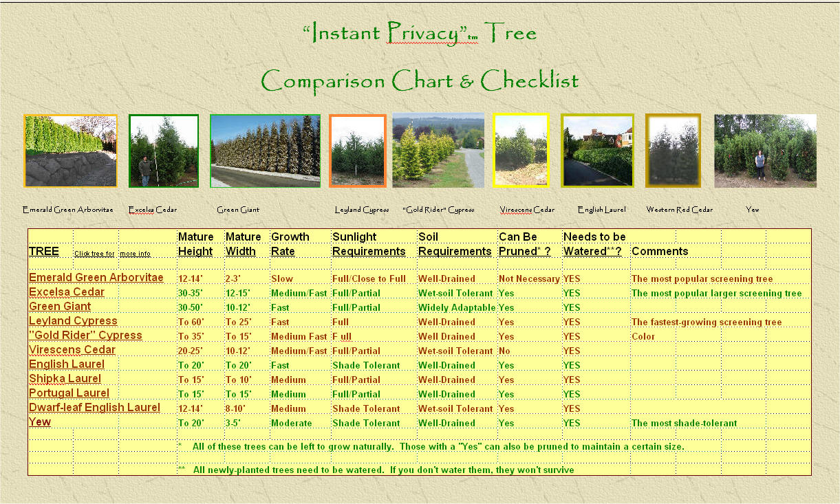840x504 pixels.
Task: Click the footnote about growing naturally
Action: tap(431, 447)
